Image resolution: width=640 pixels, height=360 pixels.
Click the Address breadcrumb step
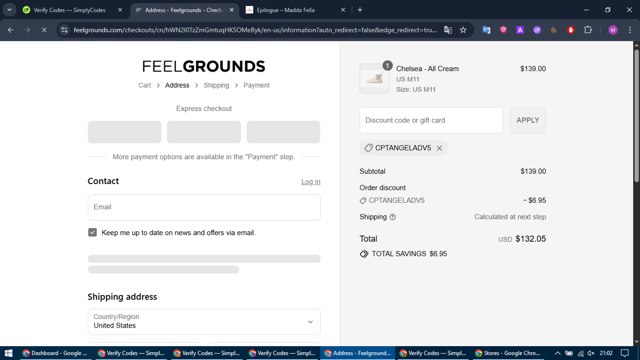pos(177,85)
